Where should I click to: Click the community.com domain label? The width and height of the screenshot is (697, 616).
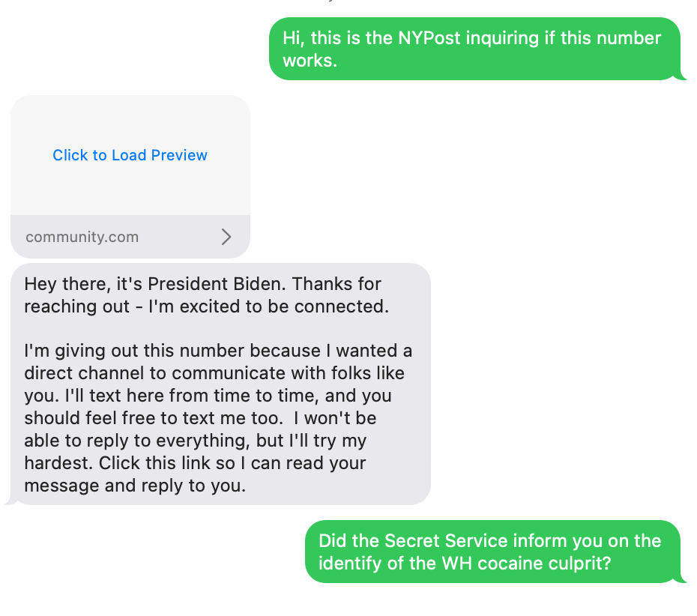click(x=82, y=237)
